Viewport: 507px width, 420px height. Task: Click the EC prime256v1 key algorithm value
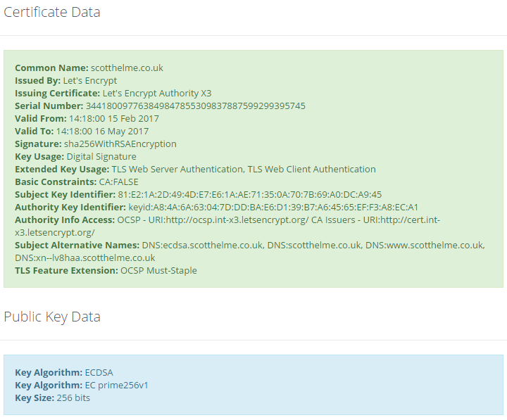point(116,386)
